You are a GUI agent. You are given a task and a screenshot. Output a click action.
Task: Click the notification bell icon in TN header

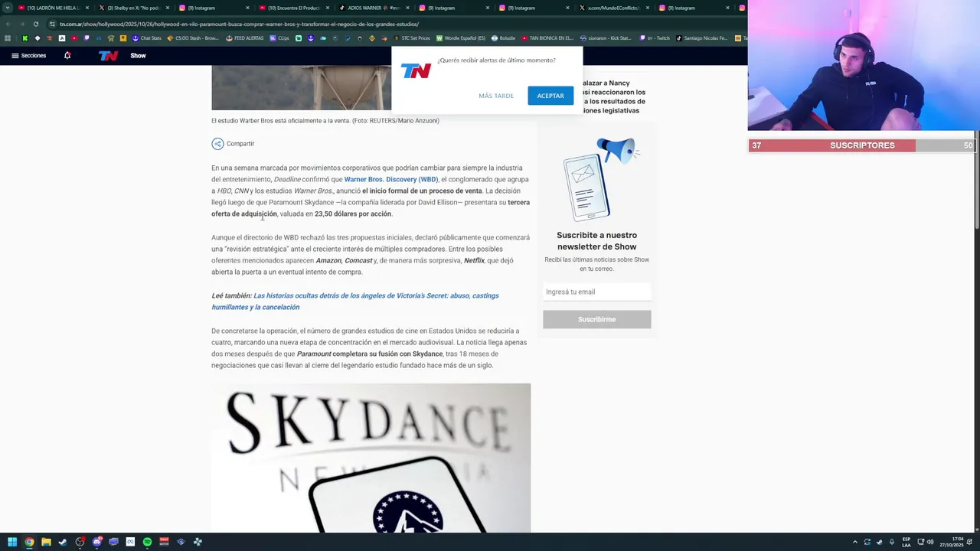67,56
